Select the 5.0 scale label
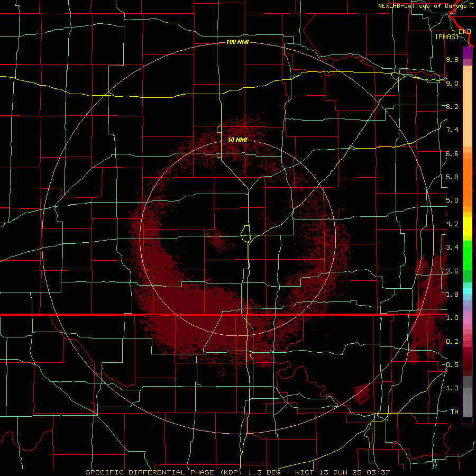This screenshot has width=476, height=476. (x=452, y=200)
